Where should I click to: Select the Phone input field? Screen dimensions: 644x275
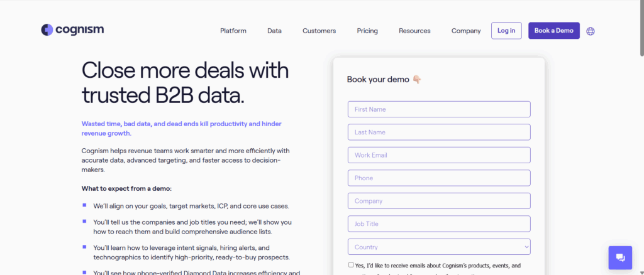(x=439, y=178)
